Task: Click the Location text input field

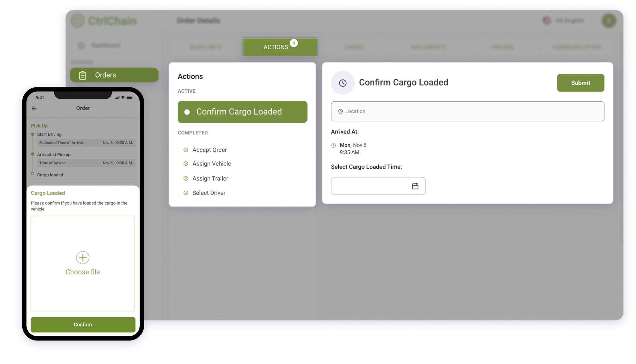Action: (467, 111)
